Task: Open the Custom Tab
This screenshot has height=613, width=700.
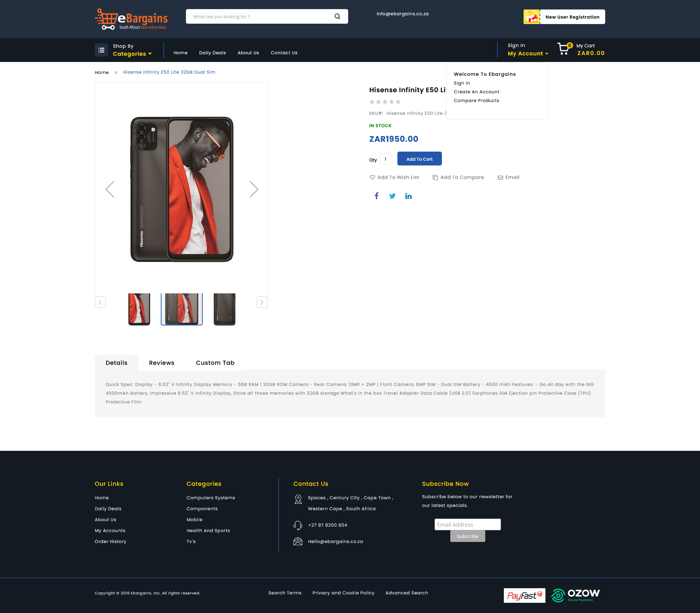Action: pos(215,363)
